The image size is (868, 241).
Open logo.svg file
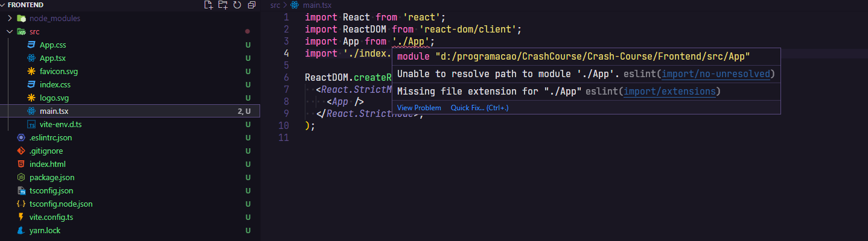tap(54, 98)
